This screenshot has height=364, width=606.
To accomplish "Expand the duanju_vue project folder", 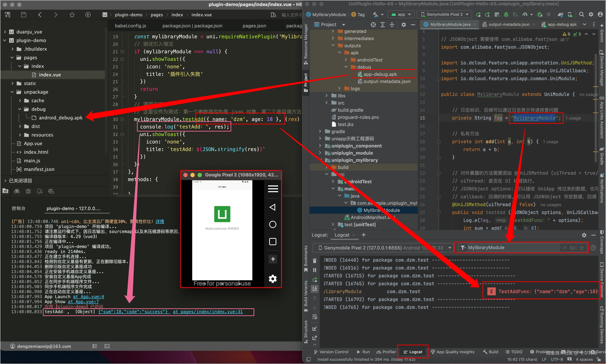I will coord(5,32).
